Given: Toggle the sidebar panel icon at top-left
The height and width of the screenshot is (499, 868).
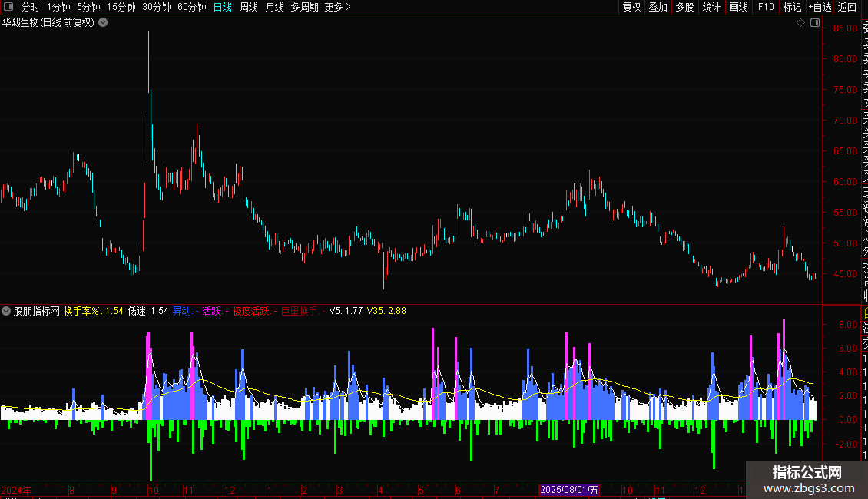Looking at the screenshot, I should tap(8, 7).
